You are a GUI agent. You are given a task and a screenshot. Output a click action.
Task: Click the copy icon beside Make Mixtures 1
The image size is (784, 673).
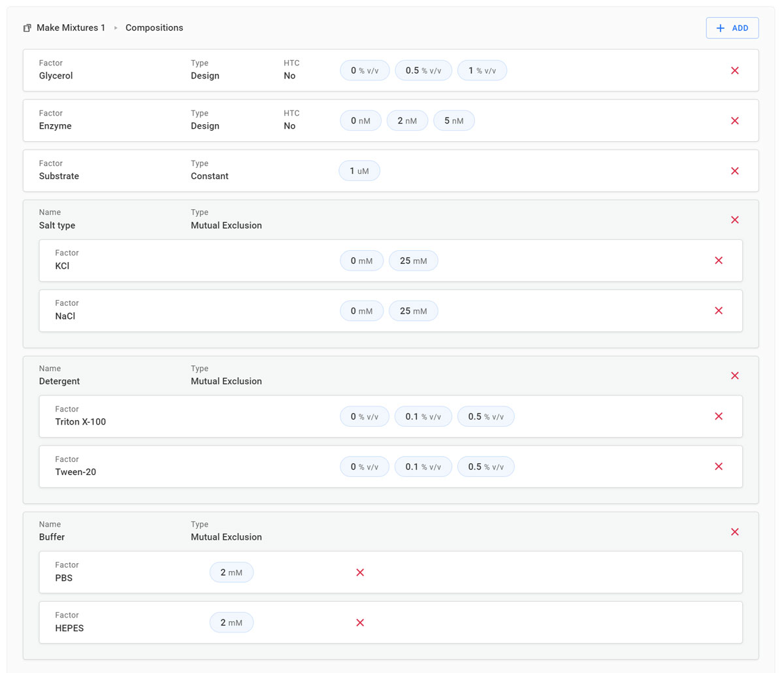tap(27, 28)
